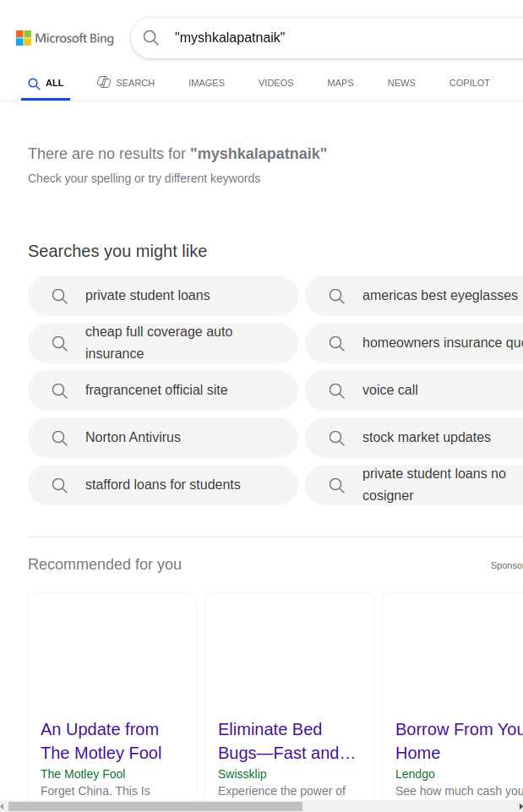Search cheap full coverage auto insurance
523x812 pixels.
[x=162, y=343]
